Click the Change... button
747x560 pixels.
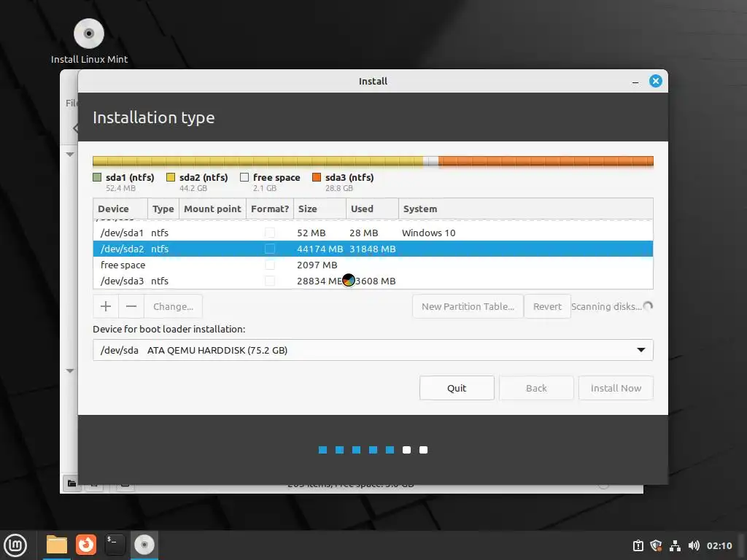173,306
